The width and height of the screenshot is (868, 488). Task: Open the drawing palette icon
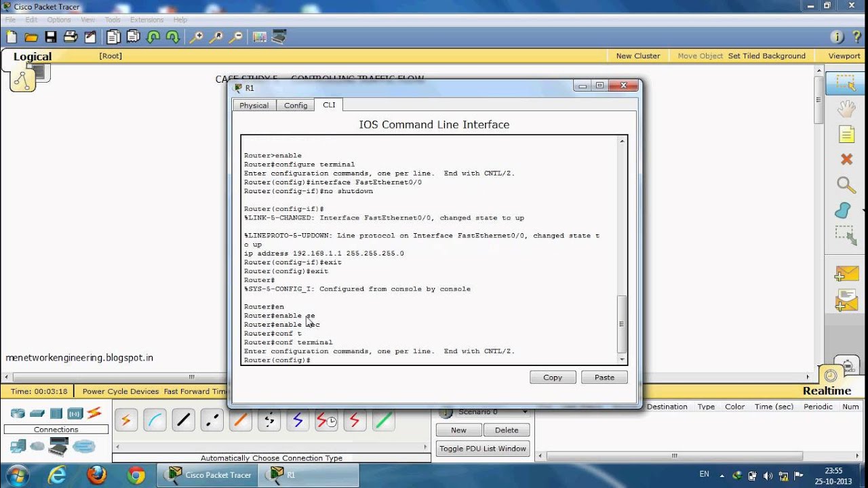tap(259, 37)
